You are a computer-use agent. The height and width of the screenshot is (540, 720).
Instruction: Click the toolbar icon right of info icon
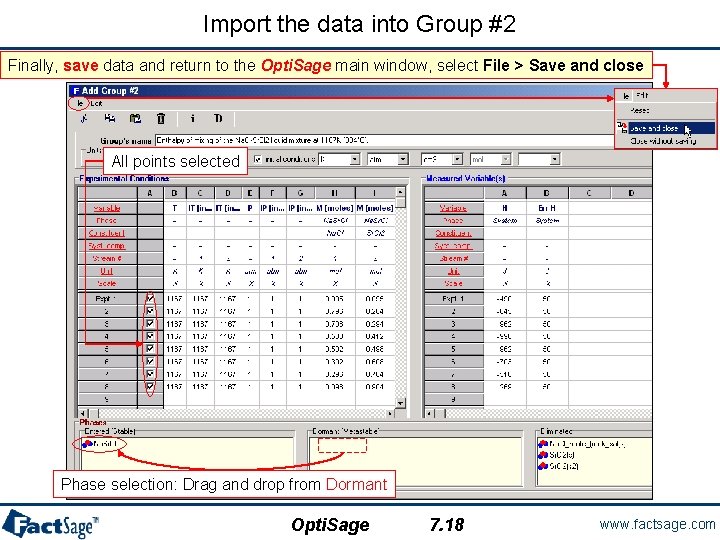coord(218,119)
